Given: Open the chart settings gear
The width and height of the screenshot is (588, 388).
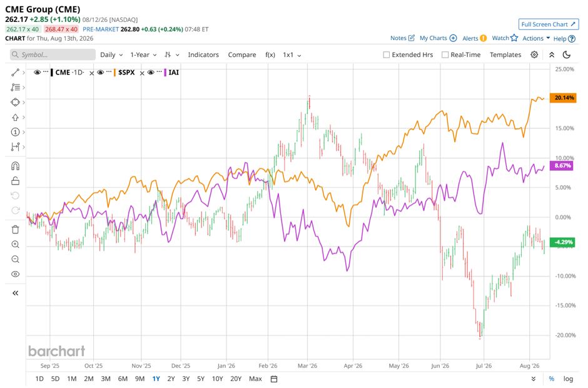Looking at the screenshot, I should point(534,55).
